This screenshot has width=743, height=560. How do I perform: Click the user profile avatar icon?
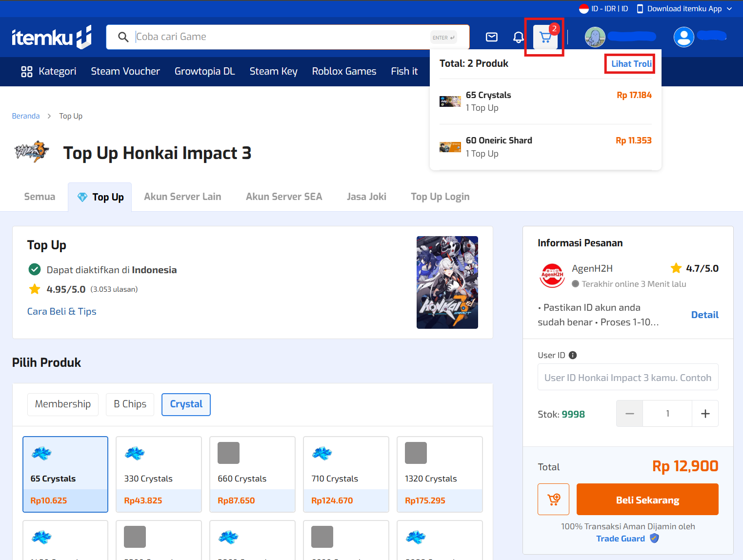(x=683, y=37)
